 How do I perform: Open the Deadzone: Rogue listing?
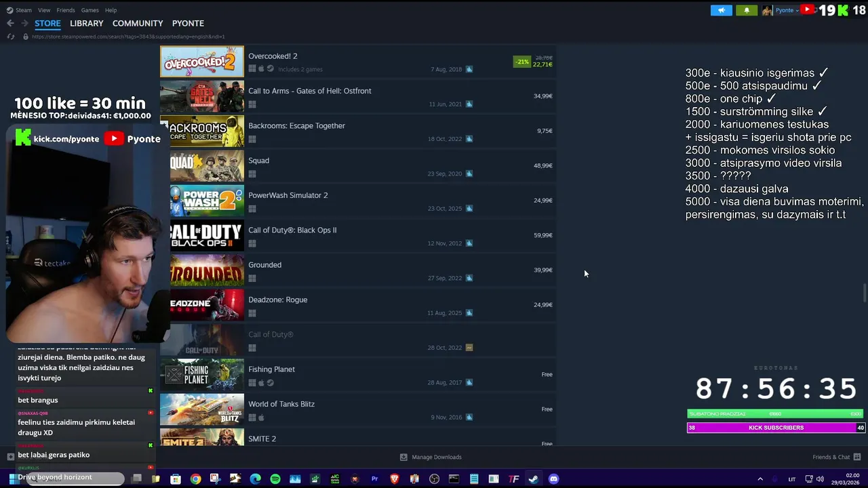coord(358,305)
